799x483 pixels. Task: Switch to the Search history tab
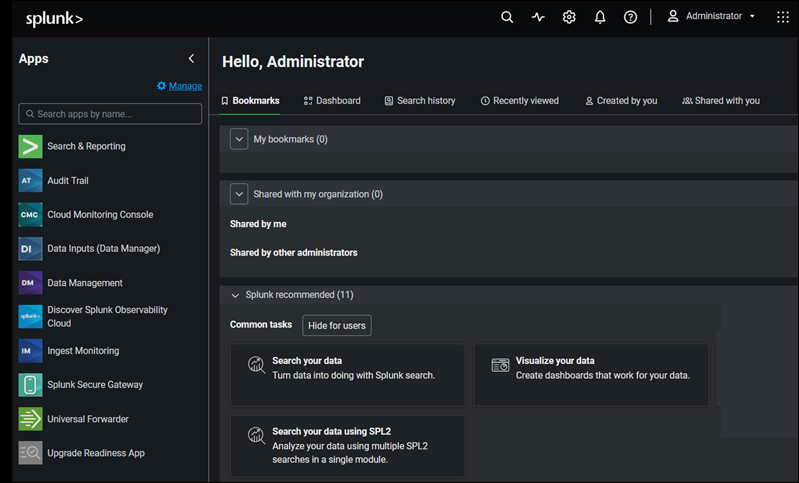click(420, 101)
